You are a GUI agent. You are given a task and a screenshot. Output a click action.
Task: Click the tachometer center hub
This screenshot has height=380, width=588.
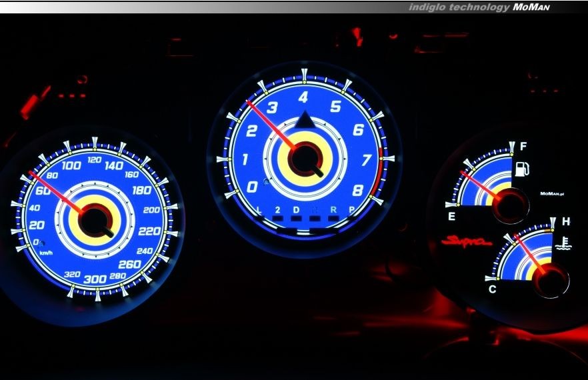pyautogui.click(x=305, y=158)
